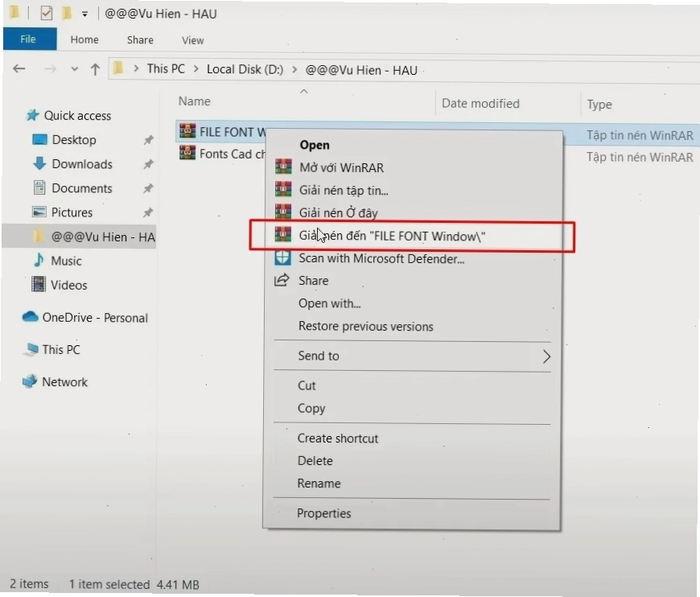700x597 pixels.
Task: Select OneDrive - Personal in sidebar
Action: pyautogui.click(x=84, y=318)
